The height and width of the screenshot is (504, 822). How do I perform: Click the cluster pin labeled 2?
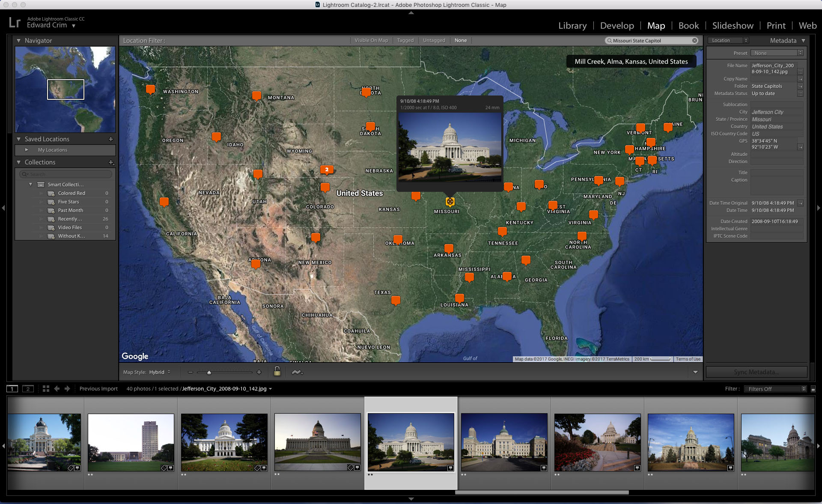tap(327, 170)
